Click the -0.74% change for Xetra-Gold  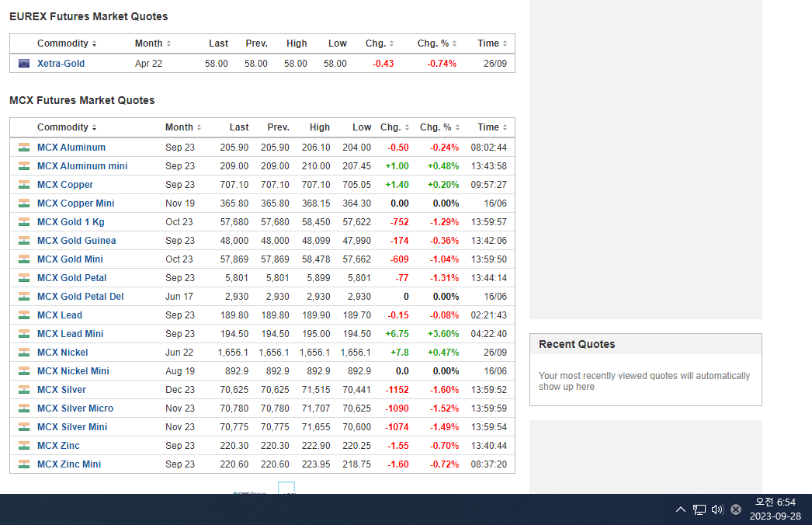point(442,63)
